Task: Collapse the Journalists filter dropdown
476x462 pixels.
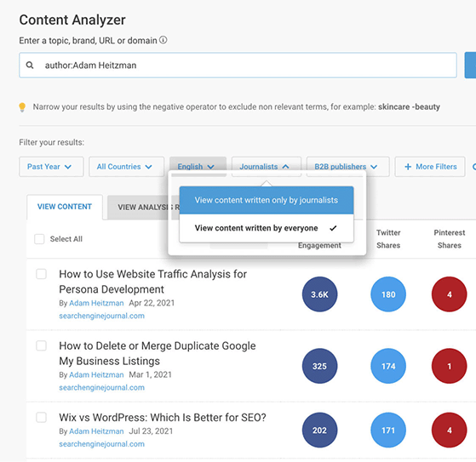Action: tap(267, 167)
